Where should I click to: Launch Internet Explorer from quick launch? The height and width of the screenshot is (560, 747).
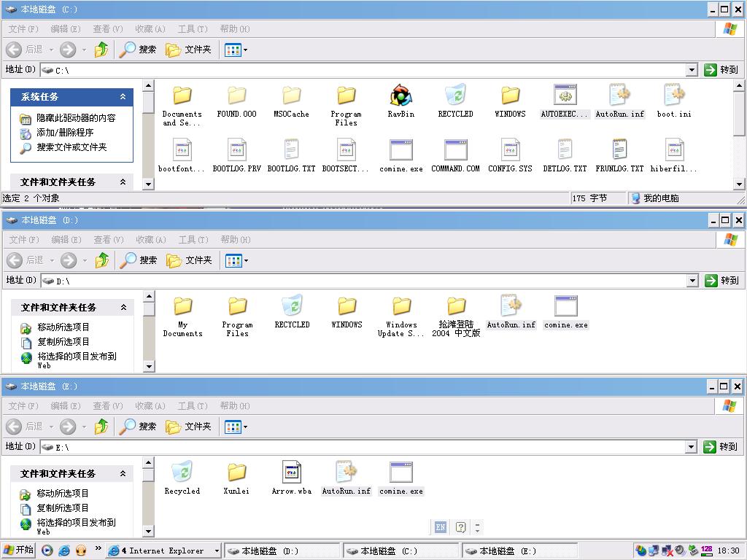point(64,551)
